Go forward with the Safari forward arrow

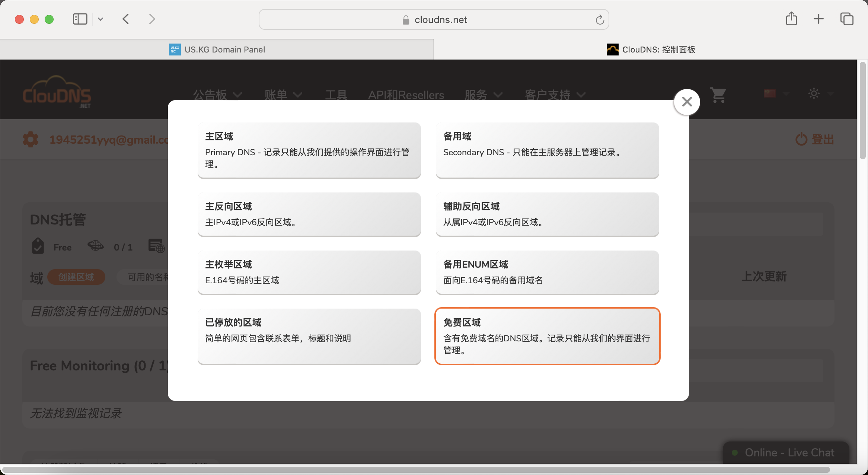pos(152,19)
